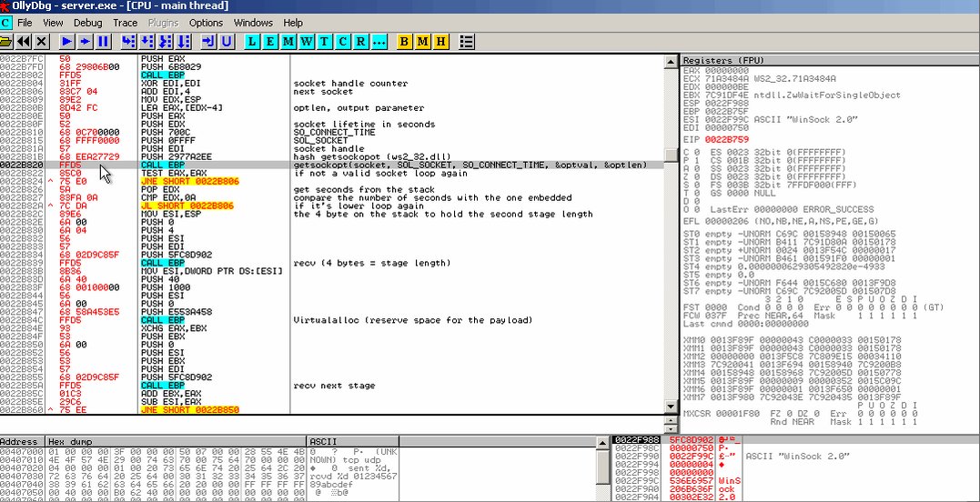Screen dimensions: 980x502
Task: Show the Windows list with W button
Action: [x=307, y=42]
